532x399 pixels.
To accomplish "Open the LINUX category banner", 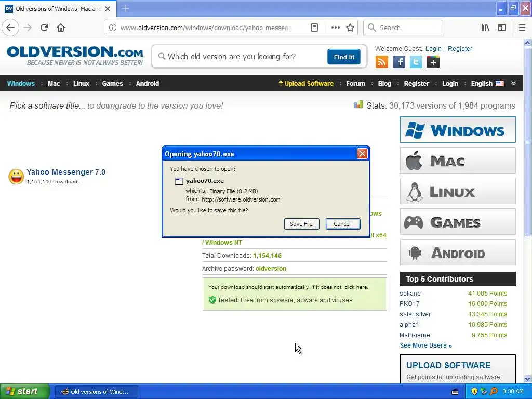I will click(x=458, y=191).
